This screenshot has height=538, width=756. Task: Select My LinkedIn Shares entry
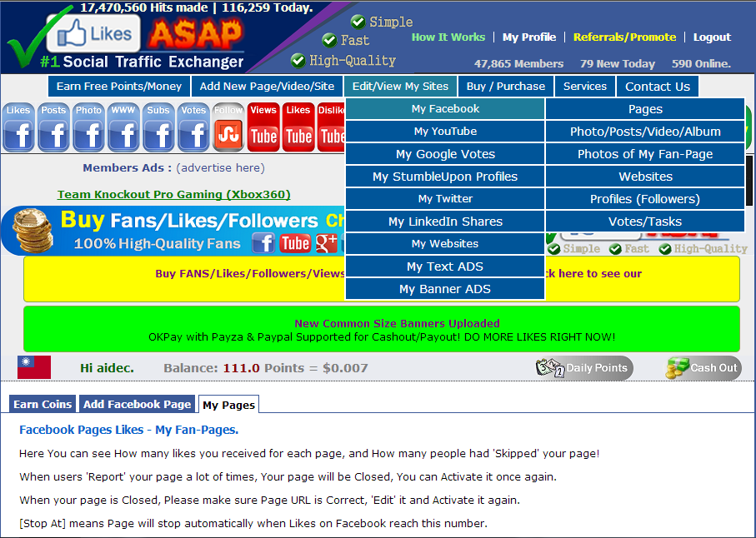(x=445, y=221)
